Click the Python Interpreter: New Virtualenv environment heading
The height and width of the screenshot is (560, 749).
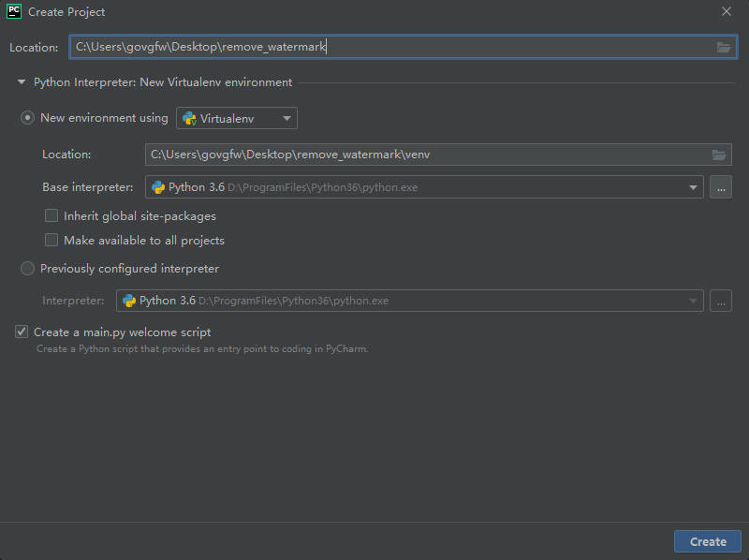pyautogui.click(x=162, y=82)
